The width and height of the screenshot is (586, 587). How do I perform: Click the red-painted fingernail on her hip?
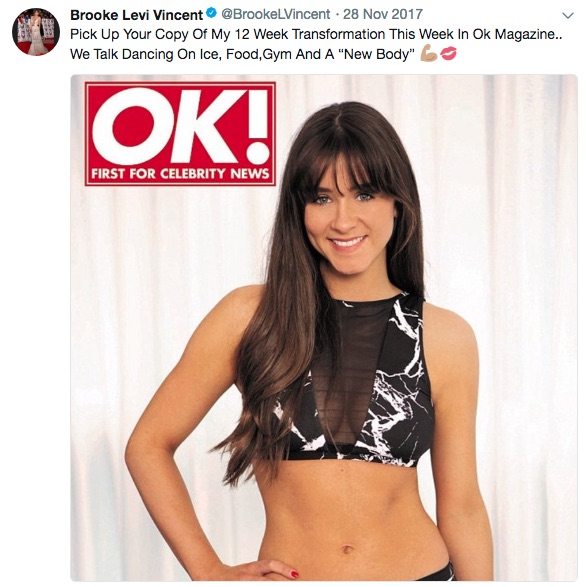click(295, 574)
